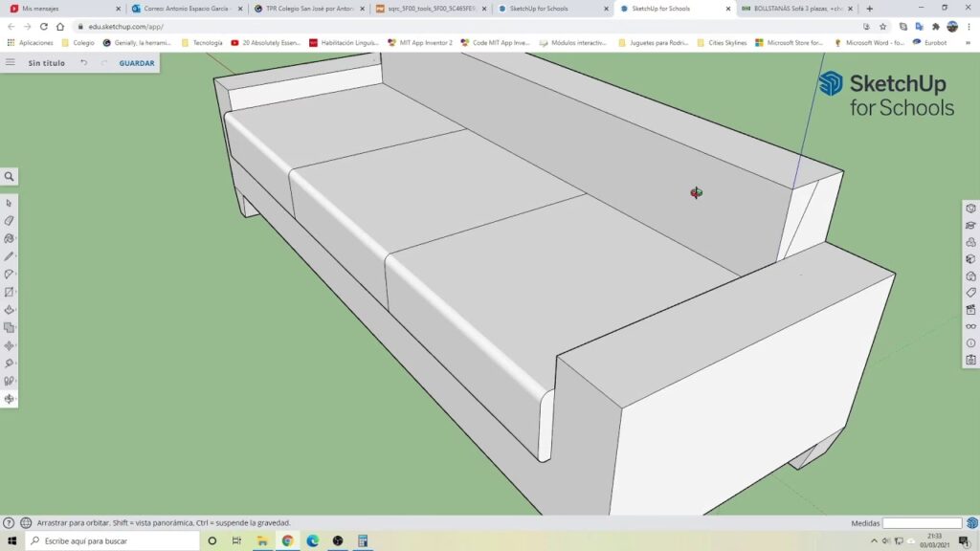Activate the Orbit tool
Image resolution: width=980 pixels, height=551 pixels.
click(x=10, y=399)
